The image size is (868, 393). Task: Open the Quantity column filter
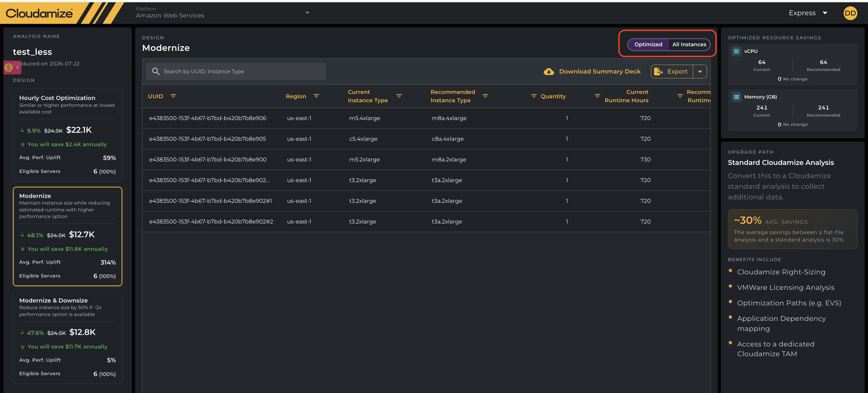click(534, 96)
